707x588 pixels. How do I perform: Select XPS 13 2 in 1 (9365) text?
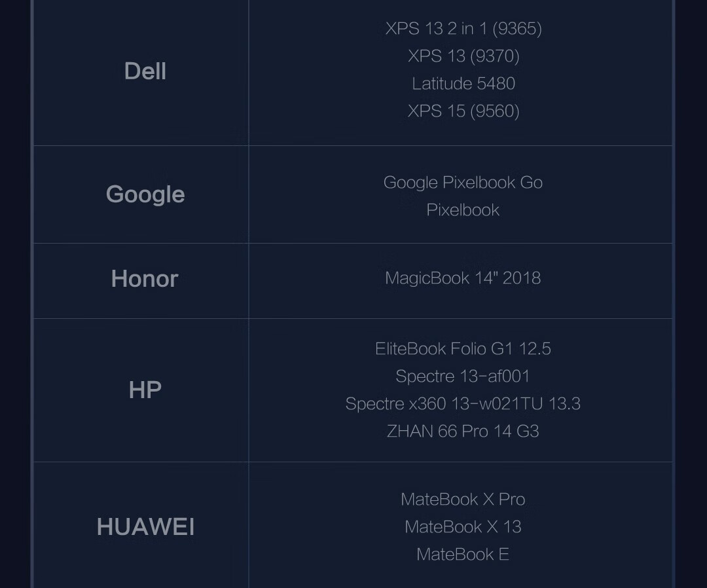463,28
